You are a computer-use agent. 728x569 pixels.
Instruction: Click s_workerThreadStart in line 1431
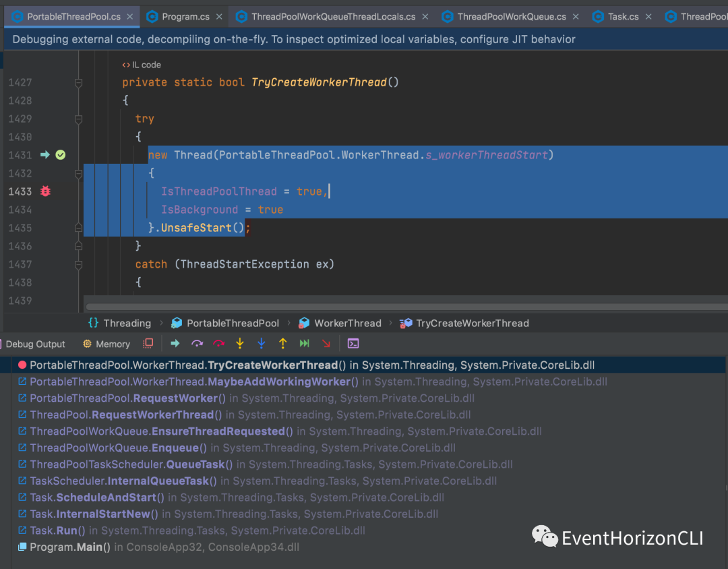[x=487, y=155]
